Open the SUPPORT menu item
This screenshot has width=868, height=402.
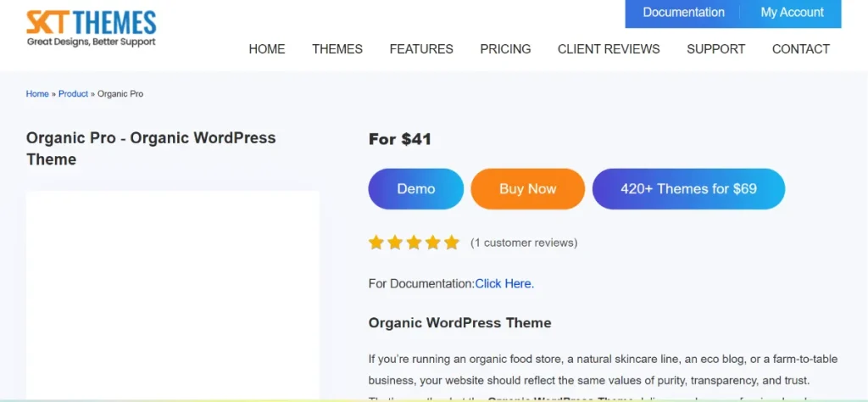coord(715,49)
